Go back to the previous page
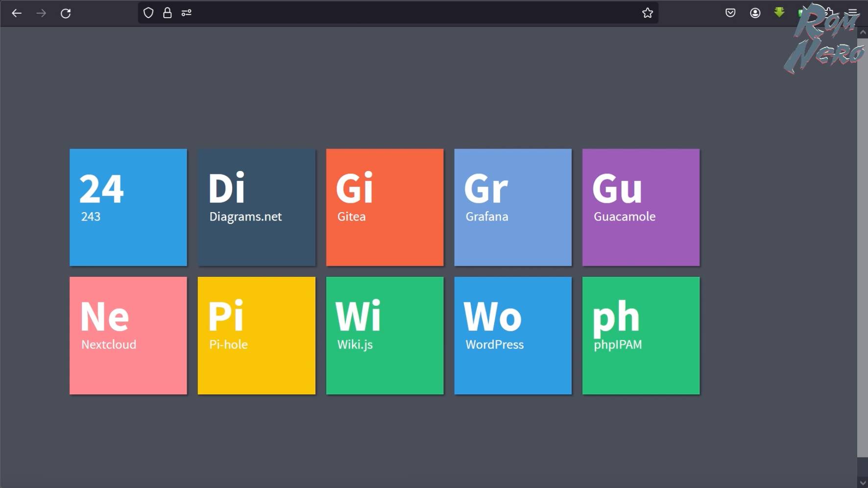This screenshot has height=488, width=868. pos(17,13)
